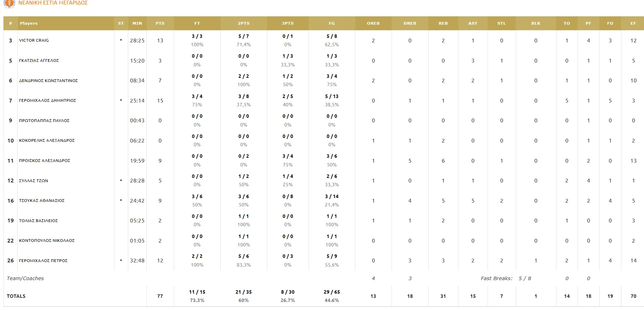
Task: Open player ΓΕΡΟΜΙΧΑΛΟΣ ΠΕΤΡΟΣ
Action: tap(43, 261)
